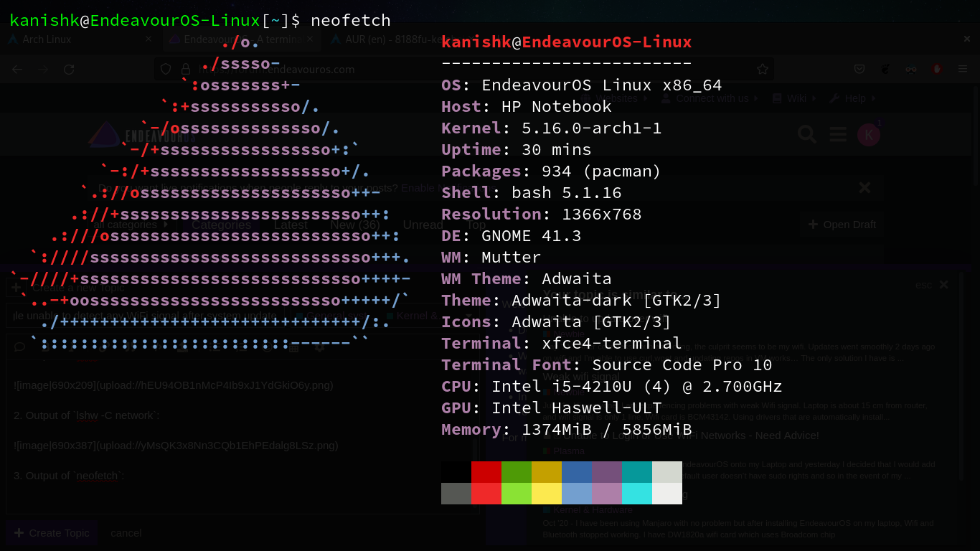Click the forum search magnifier icon

[807, 134]
